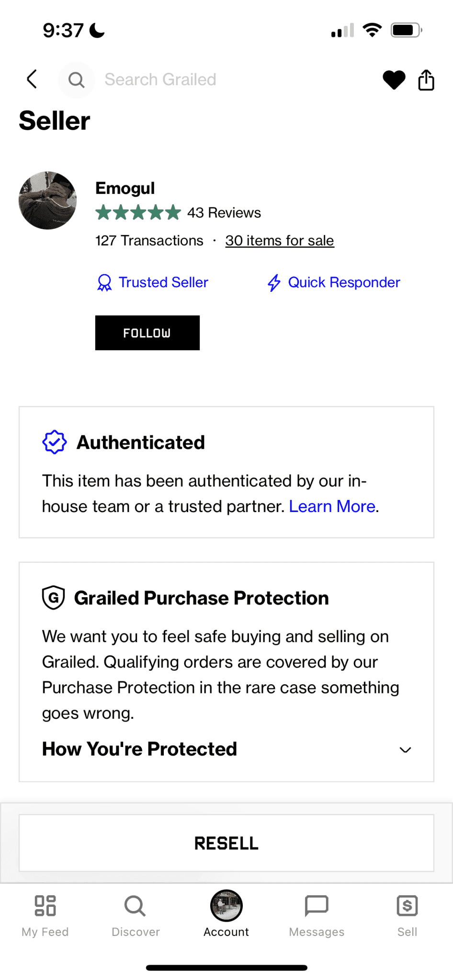Tap the Trusted Seller ribbon icon
The height and width of the screenshot is (980, 453).
coord(104,283)
